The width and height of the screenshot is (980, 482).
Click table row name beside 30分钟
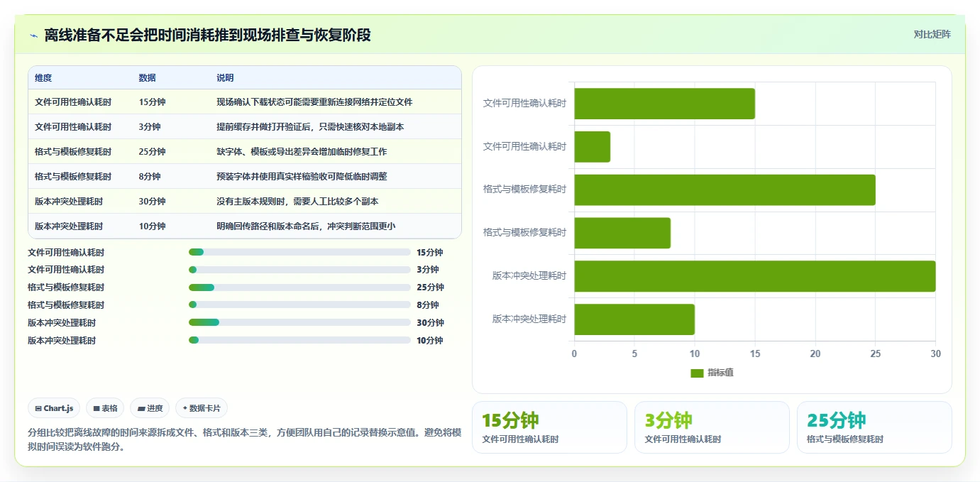[x=69, y=202]
